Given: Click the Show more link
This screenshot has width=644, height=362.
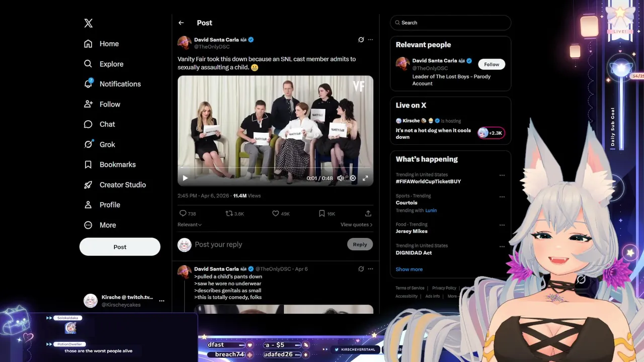Looking at the screenshot, I should 409,269.
